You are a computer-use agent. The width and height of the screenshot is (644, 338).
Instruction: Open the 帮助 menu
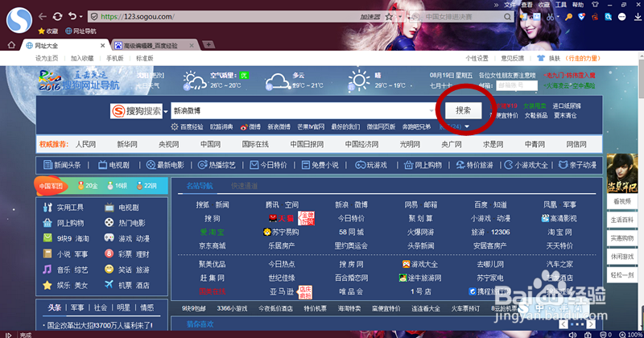click(x=578, y=5)
